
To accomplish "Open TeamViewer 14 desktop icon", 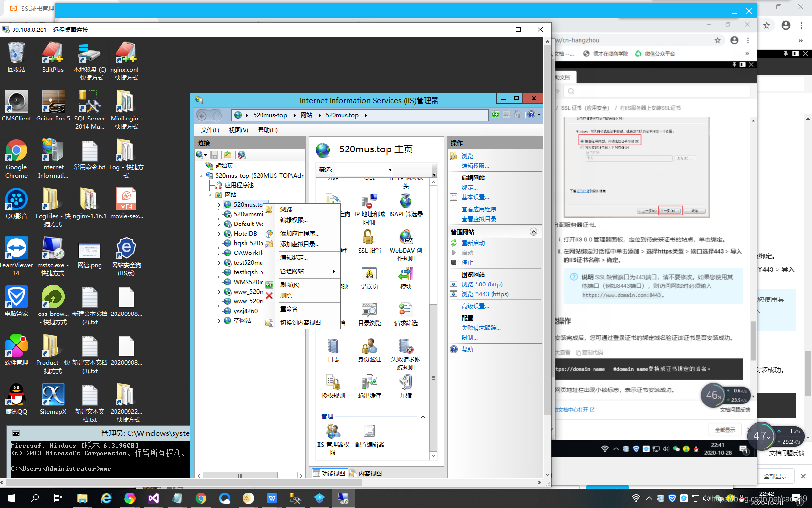I will pyautogui.click(x=16, y=256).
